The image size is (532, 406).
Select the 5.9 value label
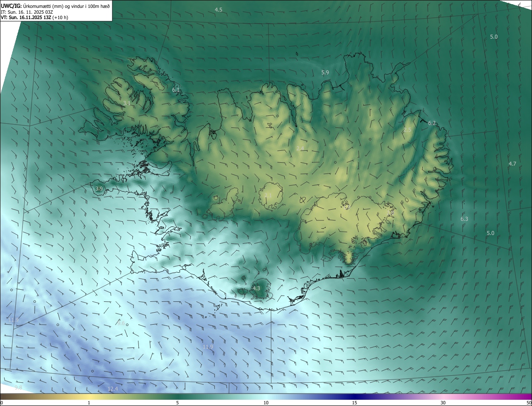pyautogui.click(x=325, y=73)
